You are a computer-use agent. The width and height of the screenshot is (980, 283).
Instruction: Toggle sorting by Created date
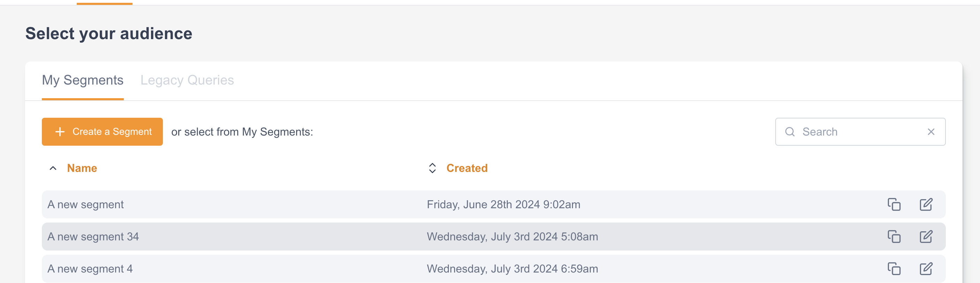467,168
